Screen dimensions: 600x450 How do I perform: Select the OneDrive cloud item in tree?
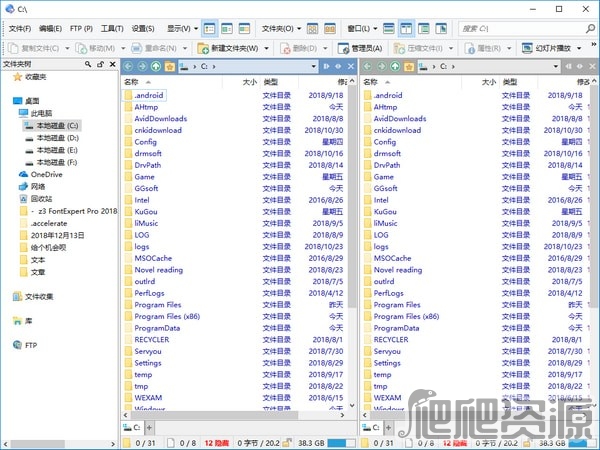pos(41,174)
